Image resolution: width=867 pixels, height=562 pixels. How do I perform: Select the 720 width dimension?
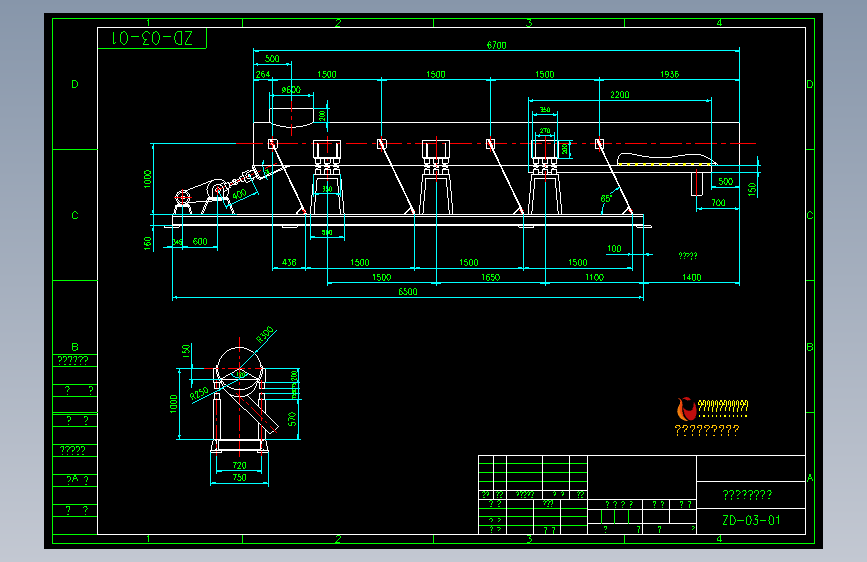pyautogui.click(x=239, y=465)
